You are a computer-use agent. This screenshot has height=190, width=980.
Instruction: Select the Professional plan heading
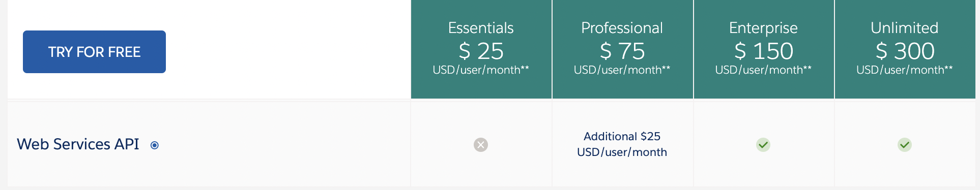[x=622, y=27]
